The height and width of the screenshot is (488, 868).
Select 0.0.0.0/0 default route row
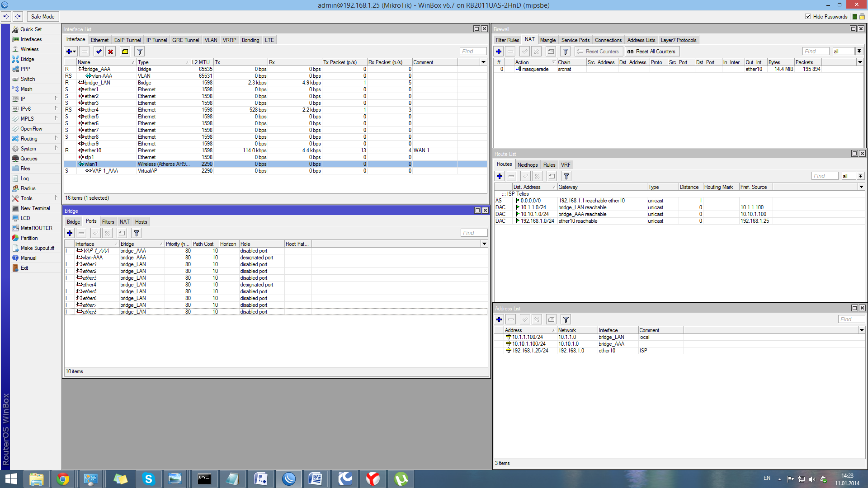[679, 201]
